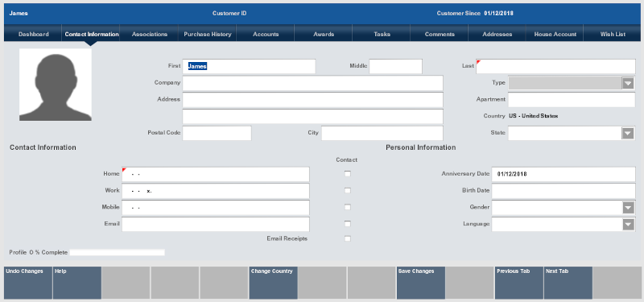644x302 pixels.
Task: Click the Work phone field
Action: click(216, 191)
